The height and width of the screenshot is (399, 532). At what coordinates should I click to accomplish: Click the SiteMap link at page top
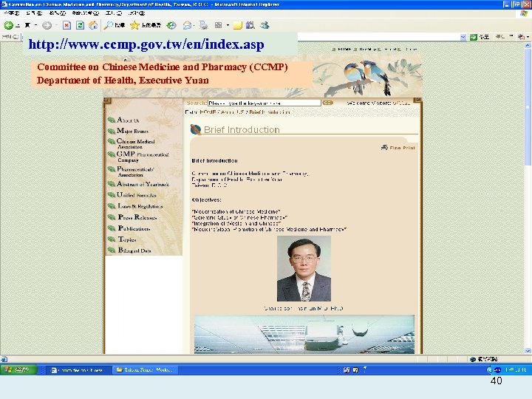tap(368, 50)
